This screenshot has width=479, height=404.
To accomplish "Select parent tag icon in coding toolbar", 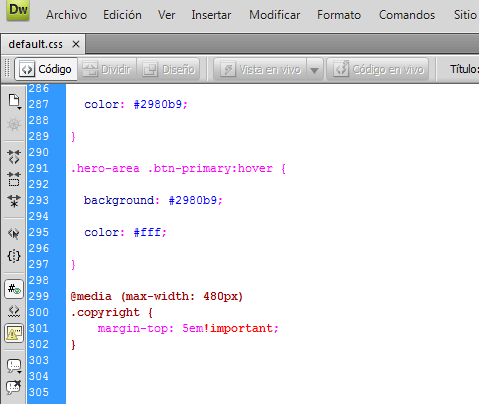I will click(x=14, y=234).
